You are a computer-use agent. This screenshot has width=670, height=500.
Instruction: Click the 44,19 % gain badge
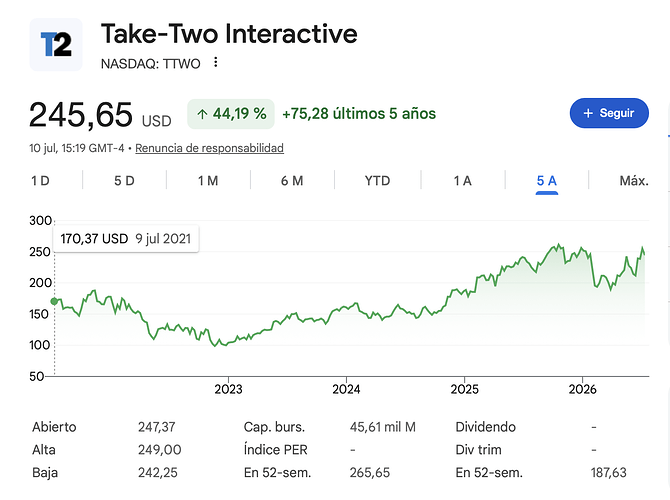[x=231, y=114]
